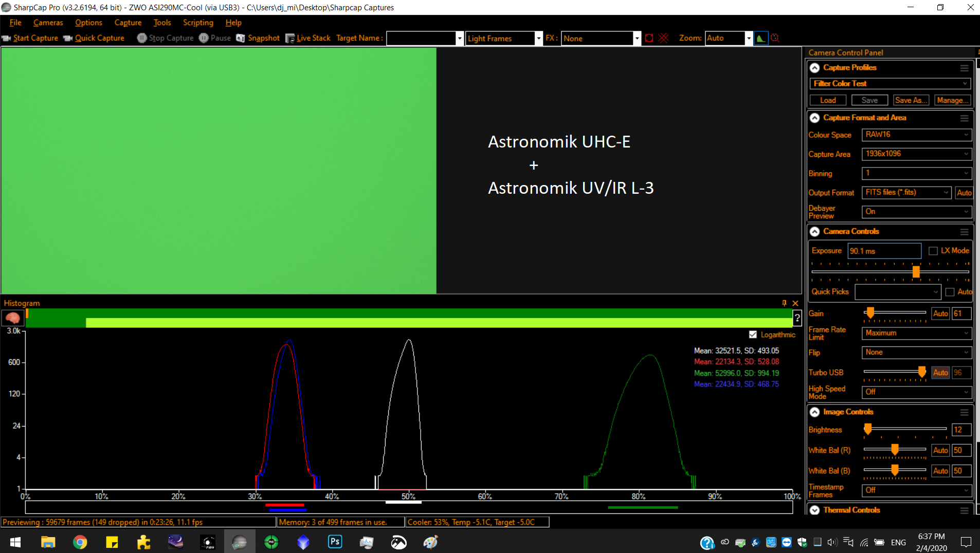The image size is (980, 553).
Task: Toggle the Gain Auto button
Action: [940, 314]
